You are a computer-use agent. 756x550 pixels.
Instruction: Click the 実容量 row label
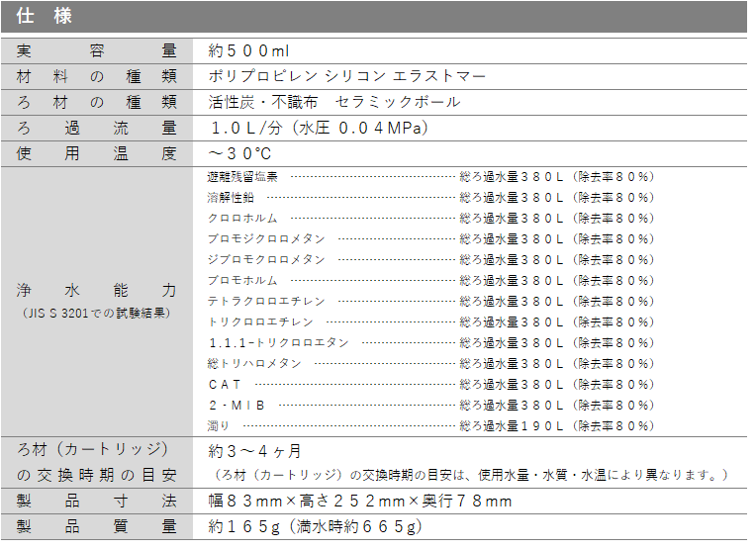coord(97,50)
